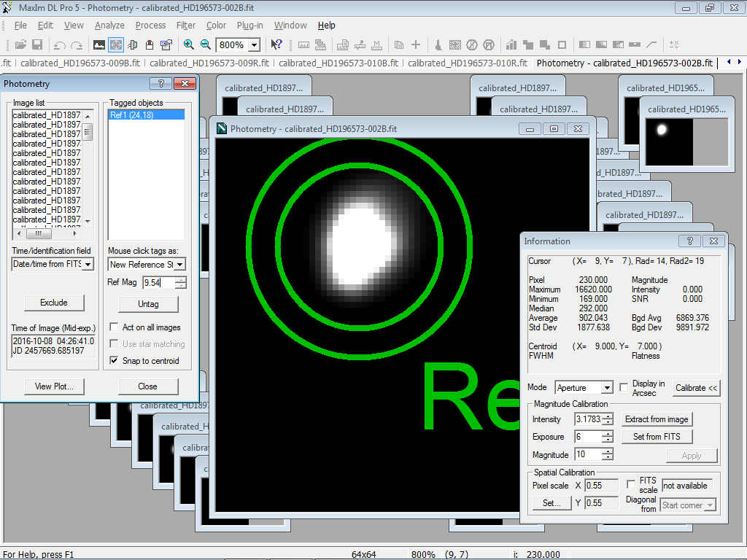Enable the Act on all images checkbox
Viewport: 747px width, 560px height.
click(114, 327)
